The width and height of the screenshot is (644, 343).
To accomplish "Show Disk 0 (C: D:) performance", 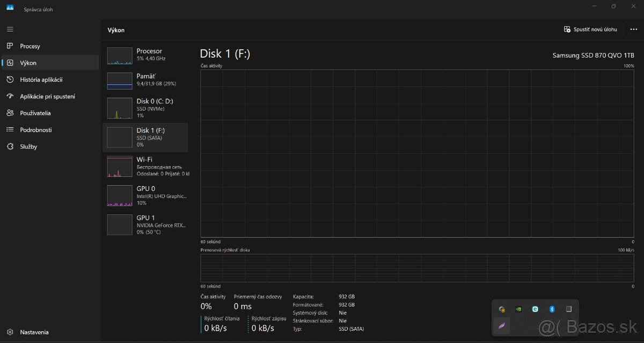I will point(145,108).
